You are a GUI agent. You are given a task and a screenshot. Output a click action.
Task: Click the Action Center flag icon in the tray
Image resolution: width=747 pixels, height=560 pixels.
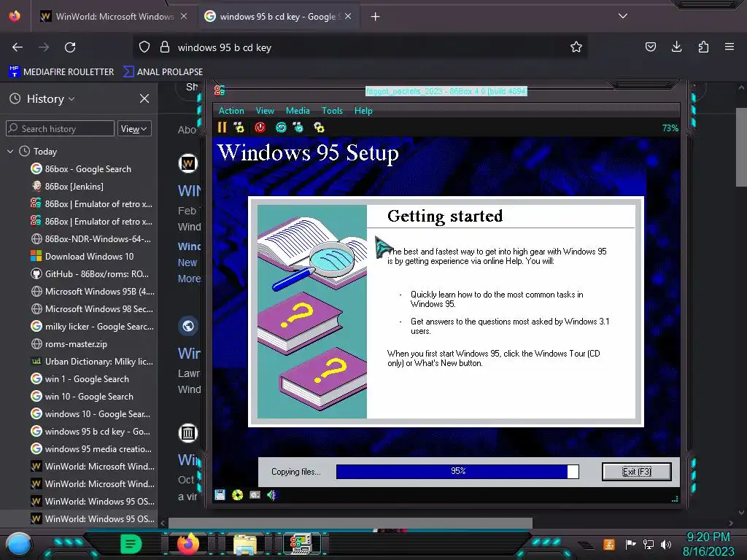pyautogui.click(x=631, y=544)
